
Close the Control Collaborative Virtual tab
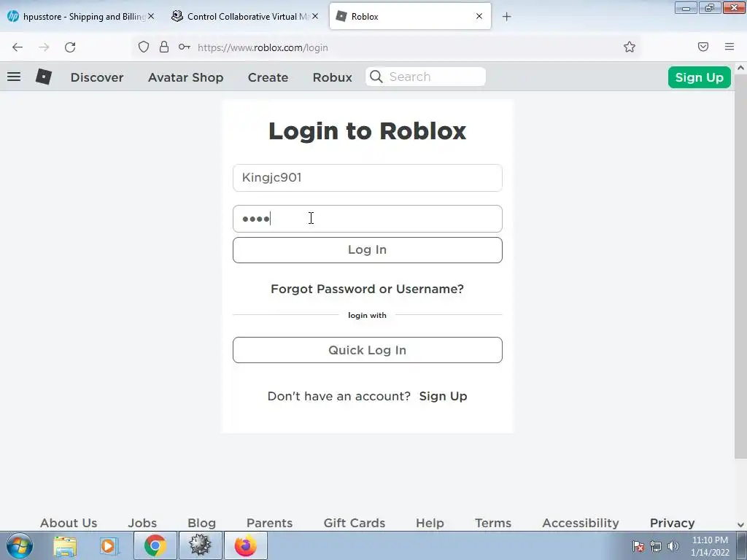pyautogui.click(x=315, y=16)
